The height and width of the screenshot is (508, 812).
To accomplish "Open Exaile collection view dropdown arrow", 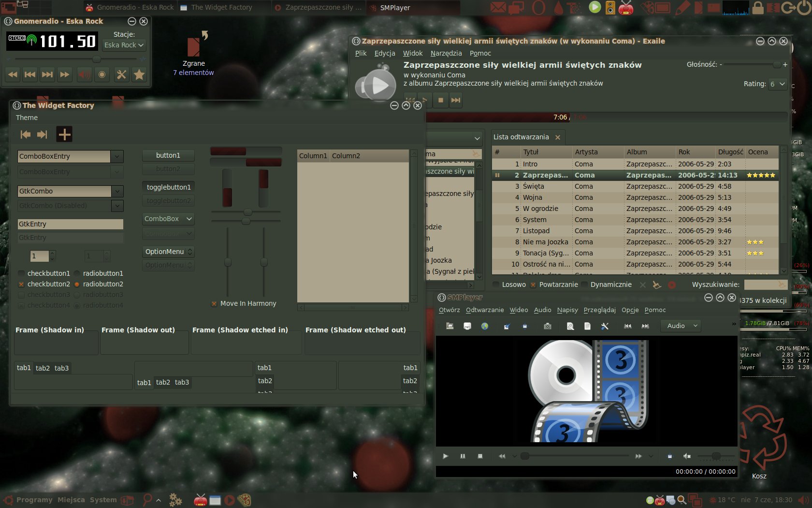I will point(477,138).
